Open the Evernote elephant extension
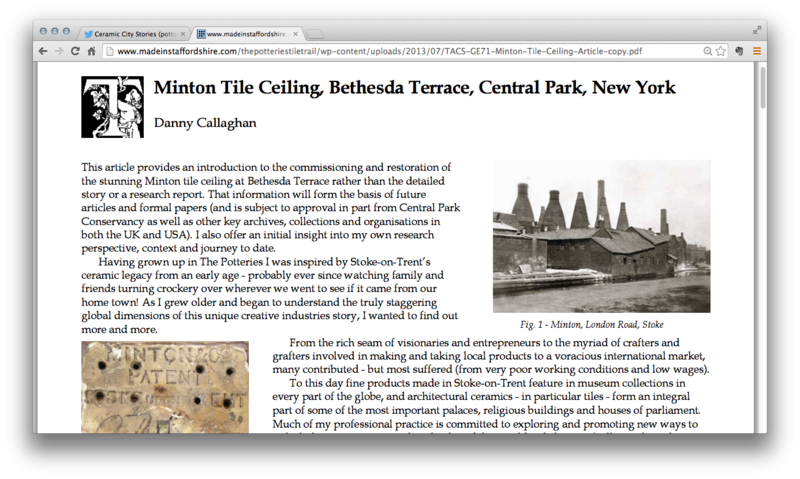This screenshot has width=800, height=479. point(739,51)
